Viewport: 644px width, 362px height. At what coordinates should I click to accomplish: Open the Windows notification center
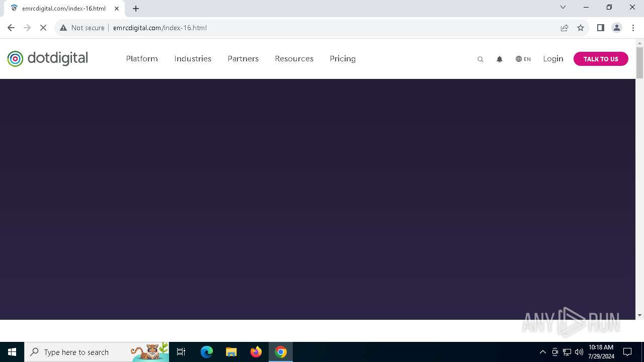point(627,352)
